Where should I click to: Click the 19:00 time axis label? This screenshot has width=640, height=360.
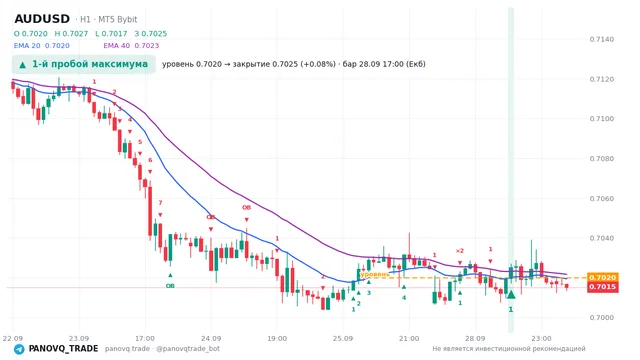point(277,338)
